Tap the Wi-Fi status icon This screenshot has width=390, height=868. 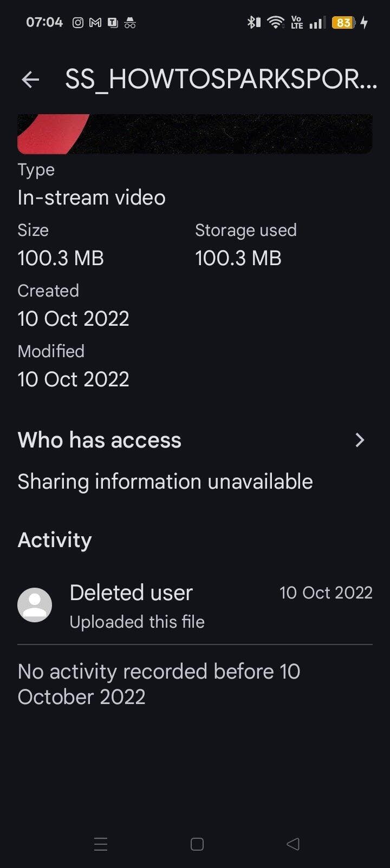pos(276,23)
